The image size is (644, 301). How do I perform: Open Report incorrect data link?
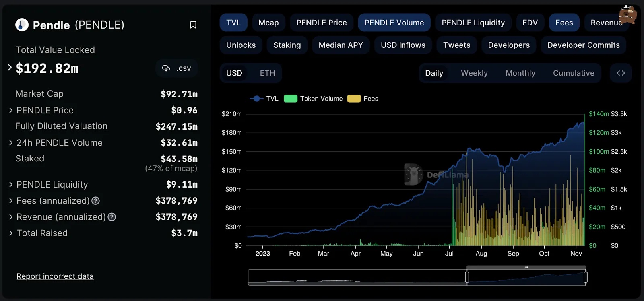55,276
